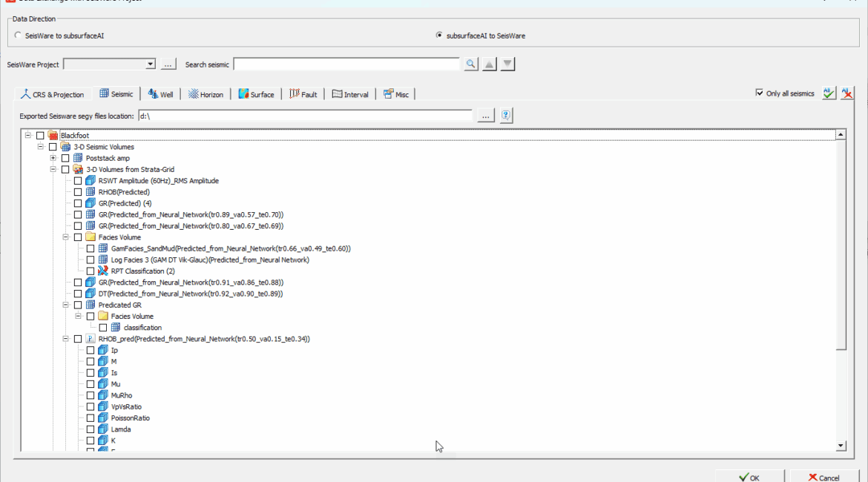Click the RSWT Amplitude volume cube icon
Image resolution: width=868 pixels, height=482 pixels.
pyautogui.click(x=91, y=180)
